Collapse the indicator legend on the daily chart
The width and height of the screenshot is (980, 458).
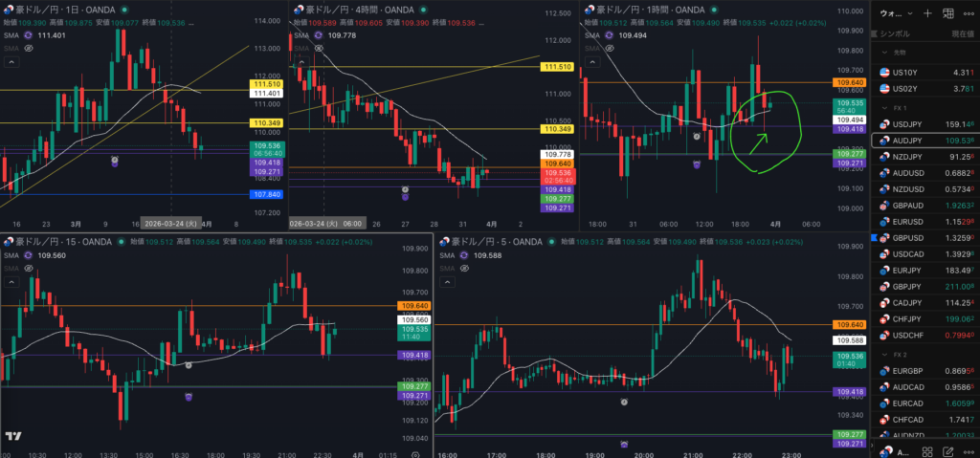click(x=11, y=61)
